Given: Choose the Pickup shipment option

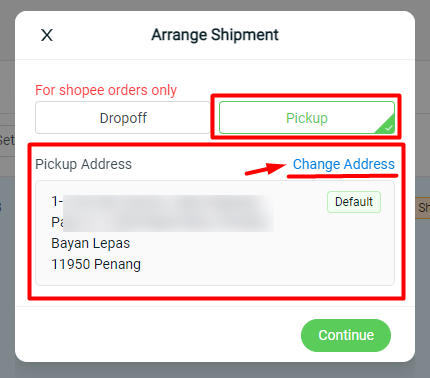Looking at the screenshot, I should click(x=307, y=118).
